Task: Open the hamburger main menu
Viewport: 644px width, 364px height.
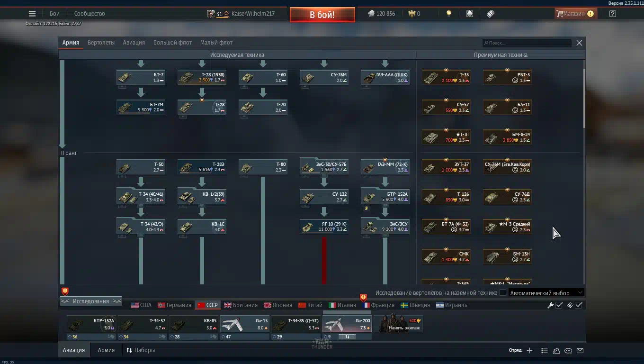Action: [x=32, y=14]
